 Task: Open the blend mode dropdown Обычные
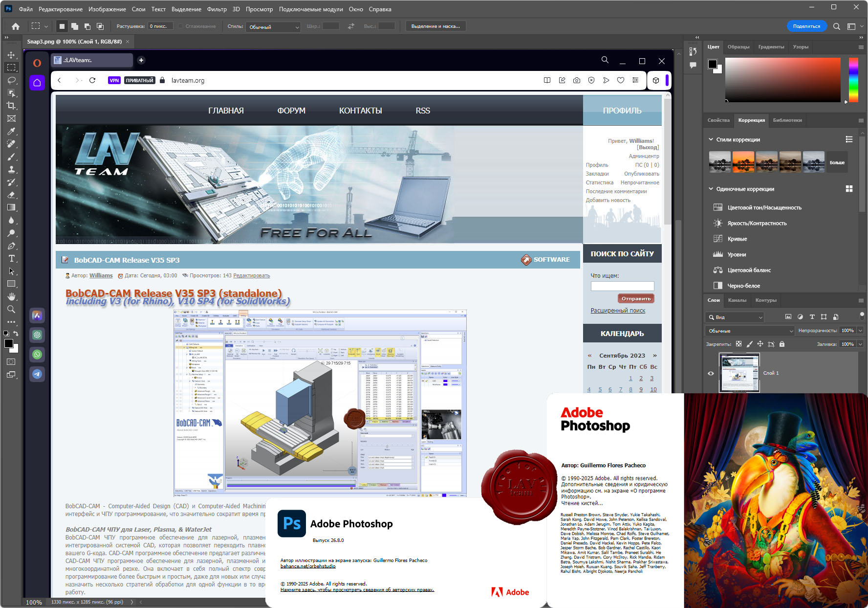[750, 331]
